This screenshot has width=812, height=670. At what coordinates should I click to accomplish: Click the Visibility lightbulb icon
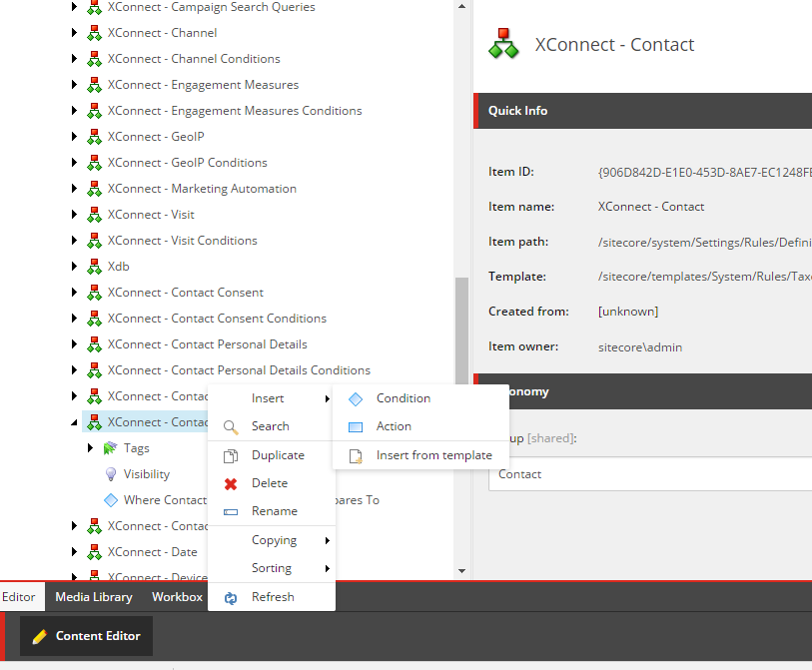tap(110, 473)
